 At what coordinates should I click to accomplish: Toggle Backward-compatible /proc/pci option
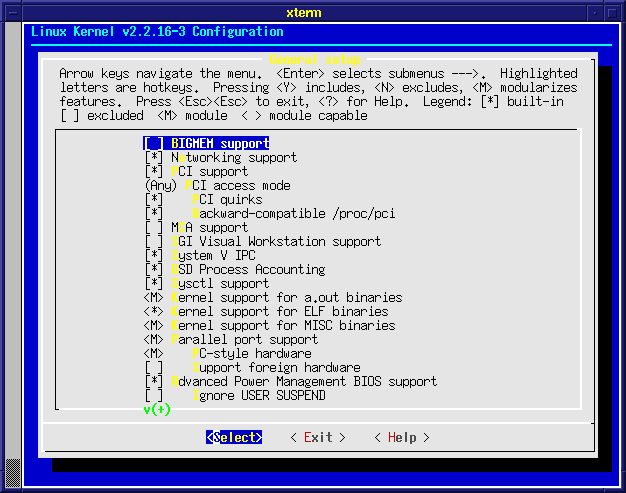click(x=153, y=214)
